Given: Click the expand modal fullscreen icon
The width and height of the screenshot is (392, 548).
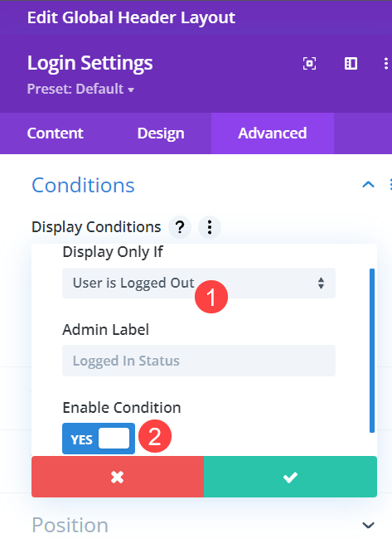Looking at the screenshot, I should click(x=309, y=64).
